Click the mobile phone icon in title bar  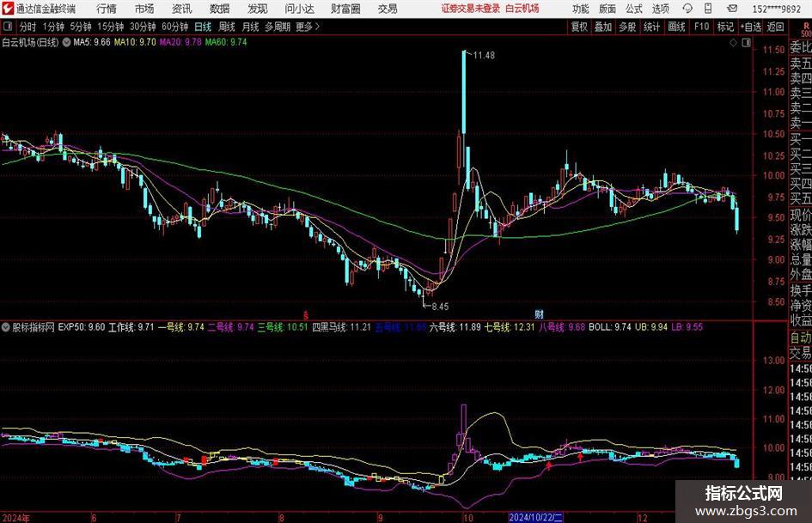click(708, 9)
